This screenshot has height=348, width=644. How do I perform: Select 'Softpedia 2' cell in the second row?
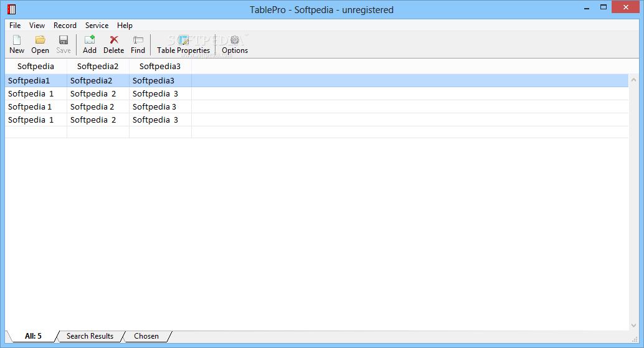[x=98, y=94]
